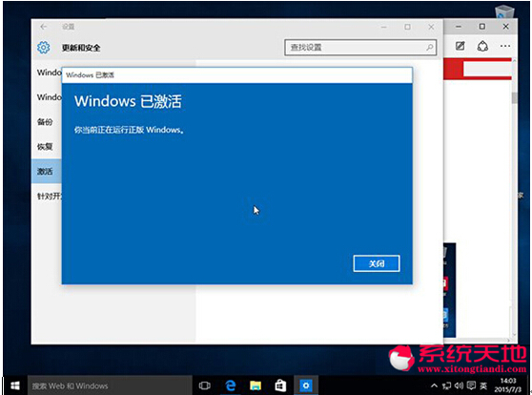The image size is (532, 395).
Task: Select 备份 in the settings sidebar
Action: 45,122
